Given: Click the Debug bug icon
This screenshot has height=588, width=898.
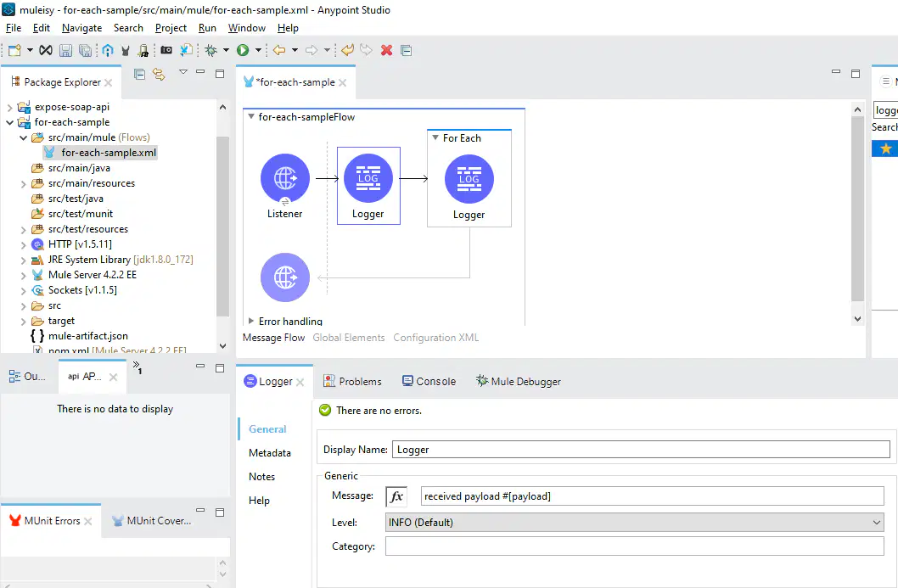Looking at the screenshot, I should coord(211,50).
